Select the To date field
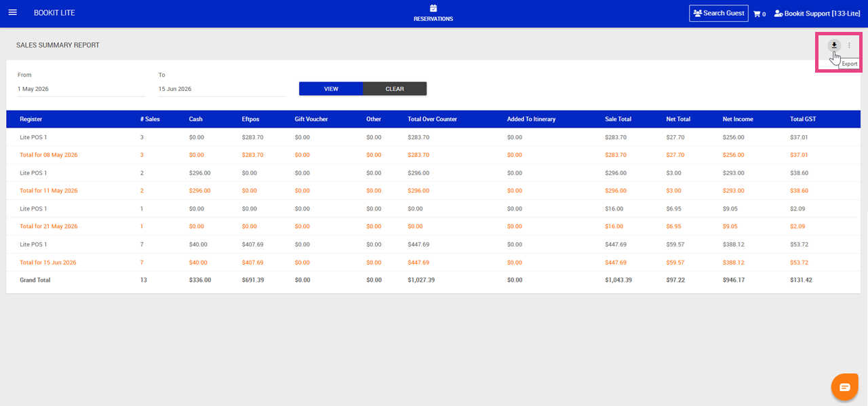Image resolution: width=868 pixels, height=406 pixels. (x=222, y=89)
